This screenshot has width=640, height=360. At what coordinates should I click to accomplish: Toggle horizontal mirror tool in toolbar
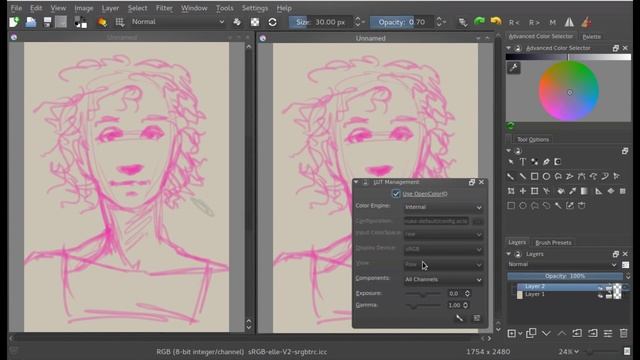pos(569,22)
